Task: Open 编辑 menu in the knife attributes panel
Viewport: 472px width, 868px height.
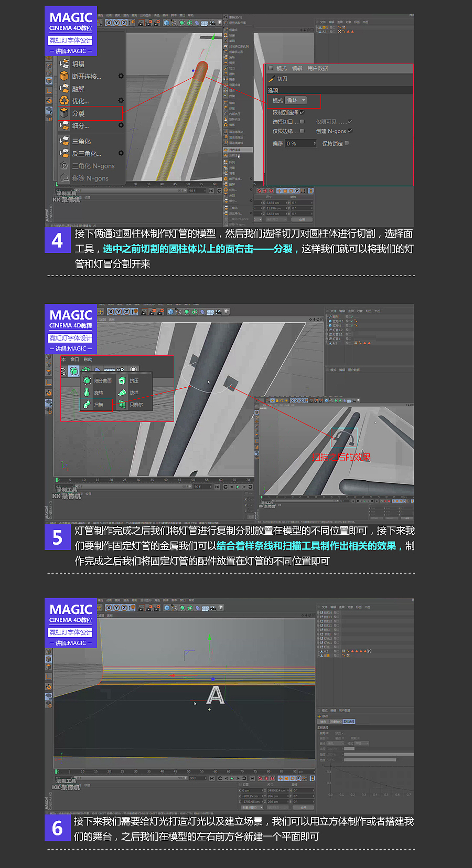Action: (297, 68)
